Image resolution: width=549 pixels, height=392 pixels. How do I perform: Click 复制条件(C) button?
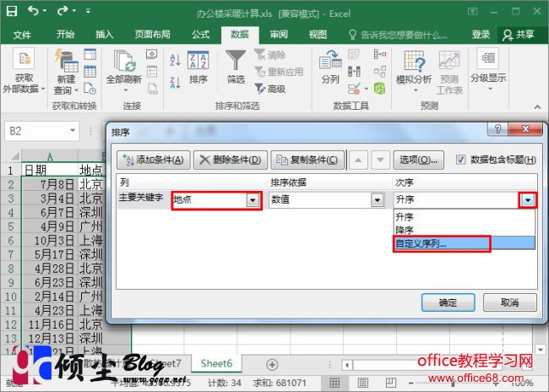307,160
